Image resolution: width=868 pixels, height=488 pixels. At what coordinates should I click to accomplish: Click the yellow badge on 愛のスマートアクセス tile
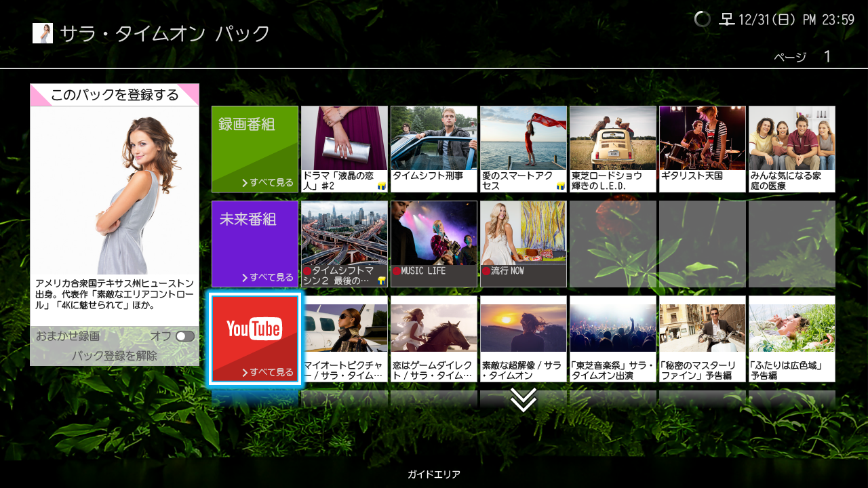pyautogui.click(x=561, y=186)
